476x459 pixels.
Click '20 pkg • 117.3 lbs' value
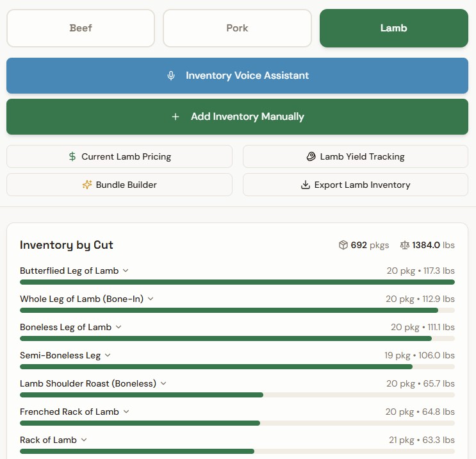[420, 271]
